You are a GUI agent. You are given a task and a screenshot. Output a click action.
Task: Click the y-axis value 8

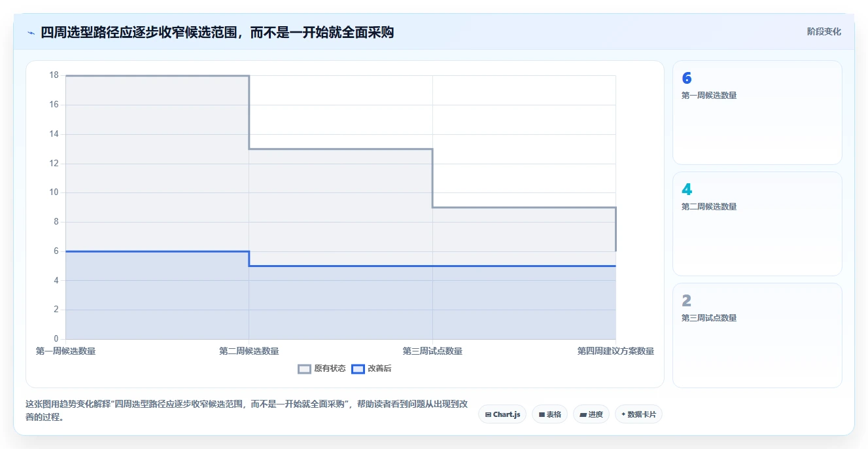point(56,222)
